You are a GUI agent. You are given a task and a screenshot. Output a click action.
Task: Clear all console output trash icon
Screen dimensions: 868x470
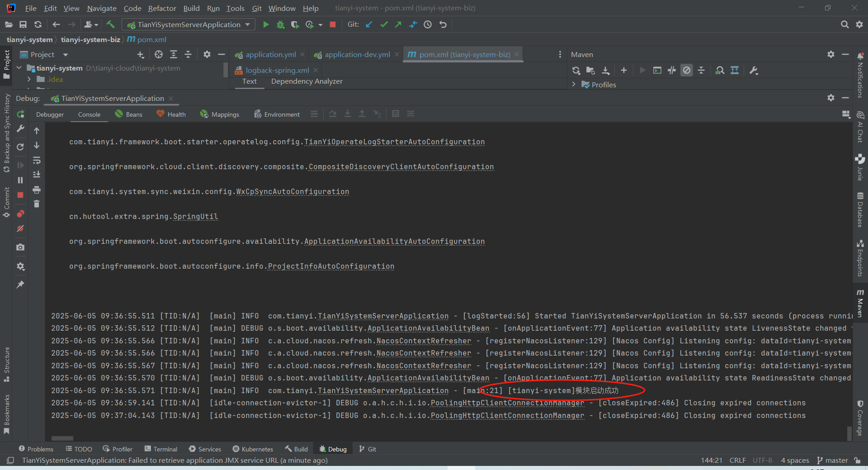pyautogui.click(x=37, y=204)
